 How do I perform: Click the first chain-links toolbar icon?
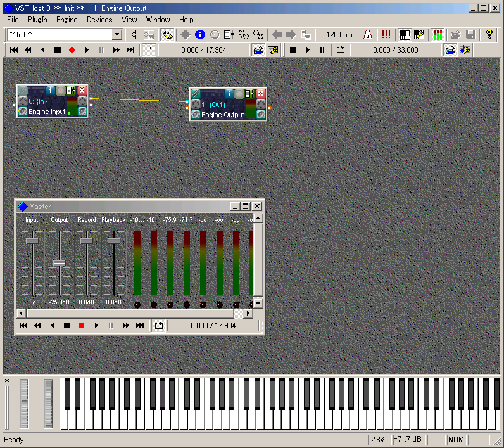[243, 35]
